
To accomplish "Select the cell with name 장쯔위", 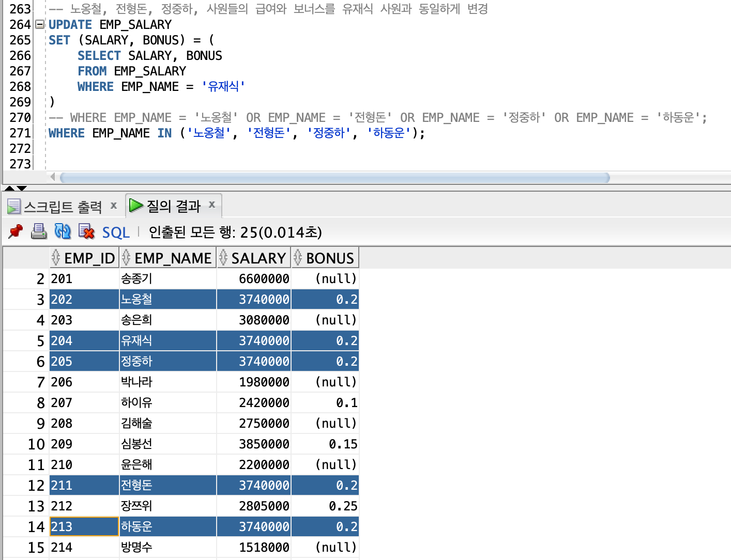I will [168, 506].
